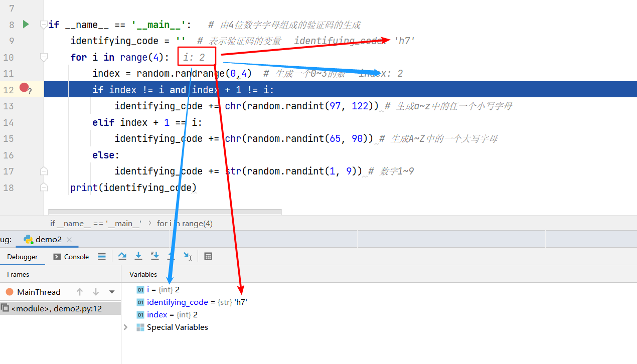This screenshot has height=364, width=637.
Task: Click Step Into My Code icon
Action: [x=155, y=256]
